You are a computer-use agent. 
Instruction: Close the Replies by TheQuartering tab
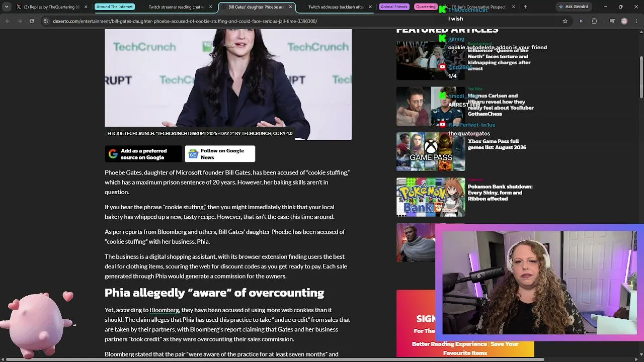pyautogui.click(x=86, y=7)
